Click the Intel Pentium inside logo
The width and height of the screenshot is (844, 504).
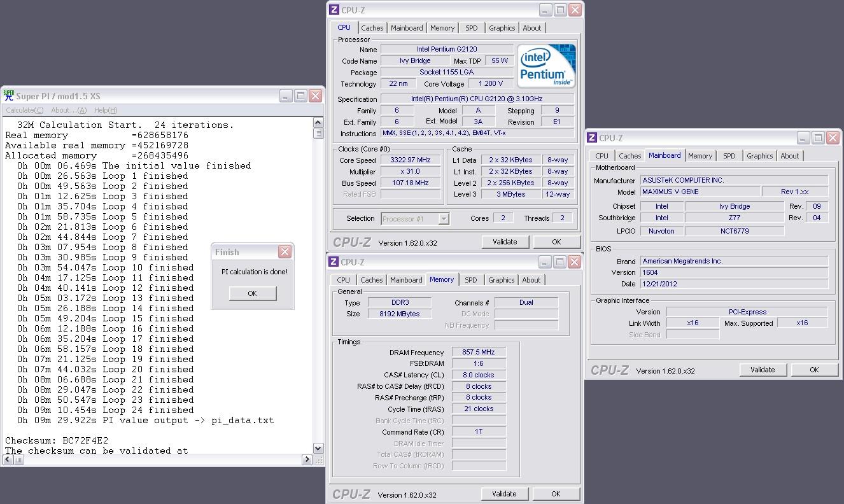[547, 66]
